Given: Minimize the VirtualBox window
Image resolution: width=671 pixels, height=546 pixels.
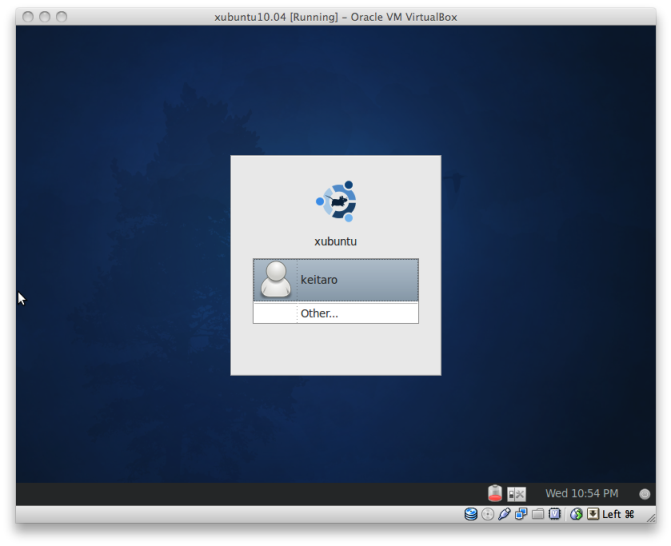Looking at the screenshot, I should coord(45,17).
